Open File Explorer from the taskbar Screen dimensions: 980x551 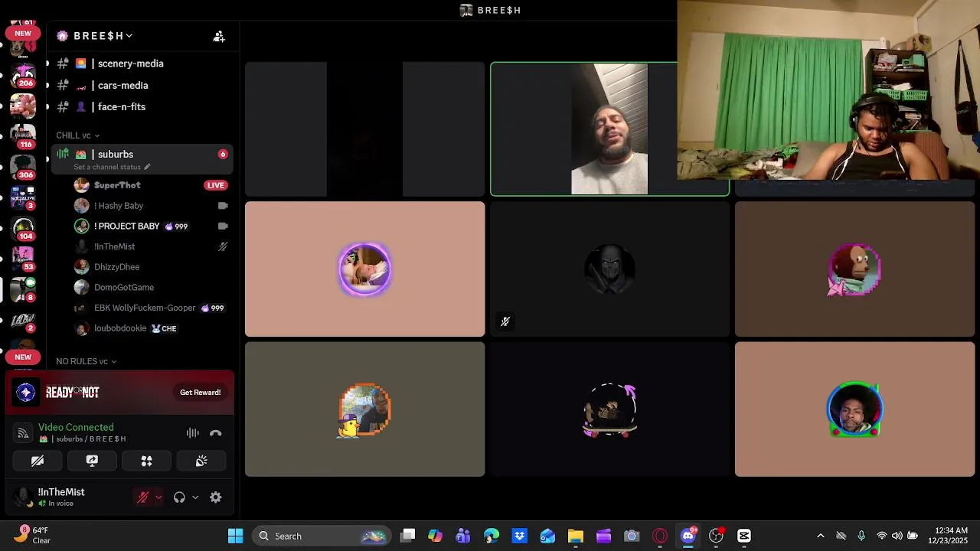[576, 536]
